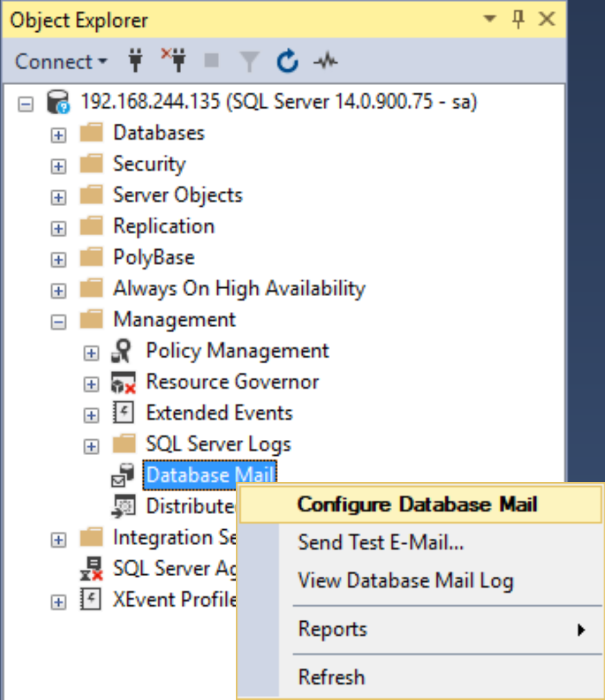The width and height of the screenshot is (605, 700).
Task: Select the PolyBase tree label
Action: [154, 258]
